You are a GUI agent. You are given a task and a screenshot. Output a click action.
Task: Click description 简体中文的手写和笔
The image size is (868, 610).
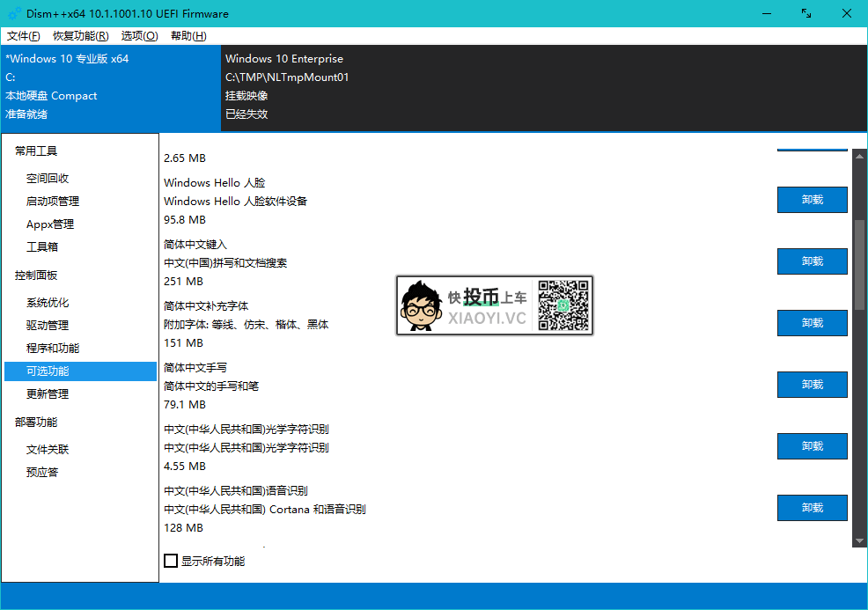[x=211, y=386]
